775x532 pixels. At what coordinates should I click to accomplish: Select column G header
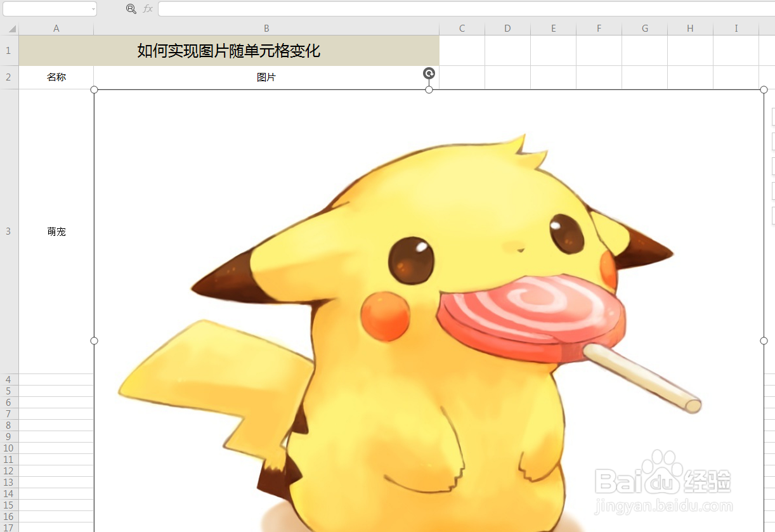coord(644,29)
